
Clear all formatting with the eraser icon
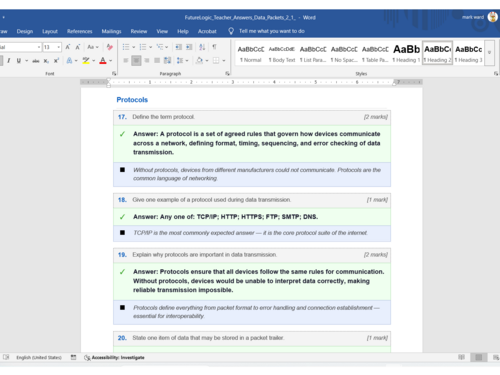pyautogui.click(x=110, y=47)
